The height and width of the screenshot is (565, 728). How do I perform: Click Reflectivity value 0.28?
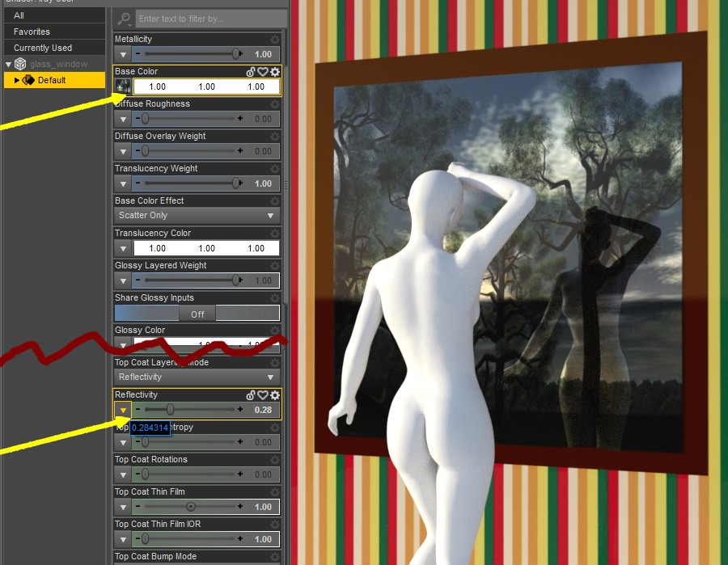point(263,410)
